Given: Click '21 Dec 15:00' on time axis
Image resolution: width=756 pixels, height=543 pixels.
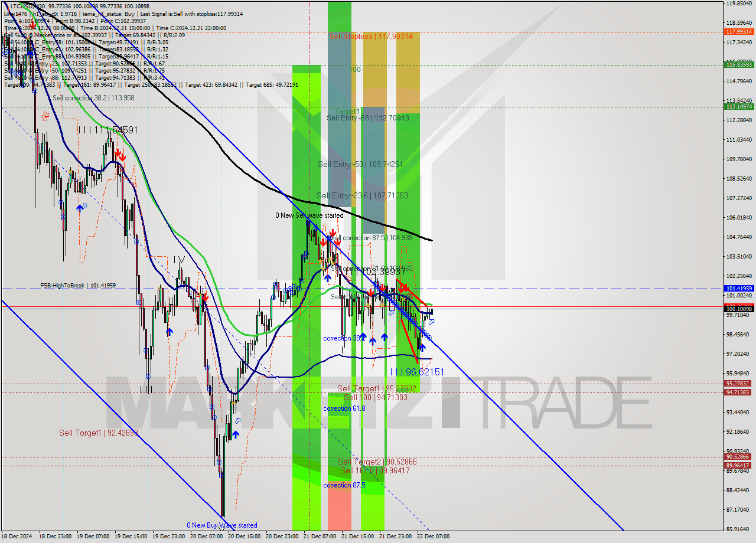Looking at the screenshot, I should (357, 537).
